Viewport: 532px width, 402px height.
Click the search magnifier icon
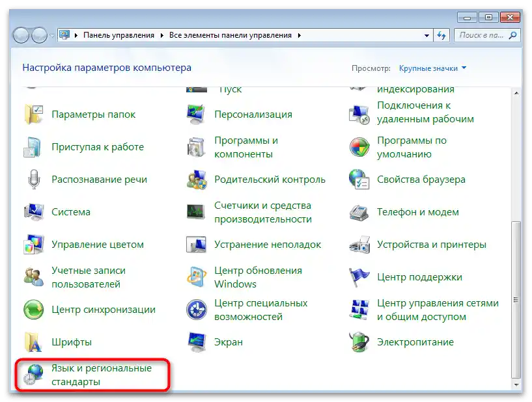click(512, 35)
